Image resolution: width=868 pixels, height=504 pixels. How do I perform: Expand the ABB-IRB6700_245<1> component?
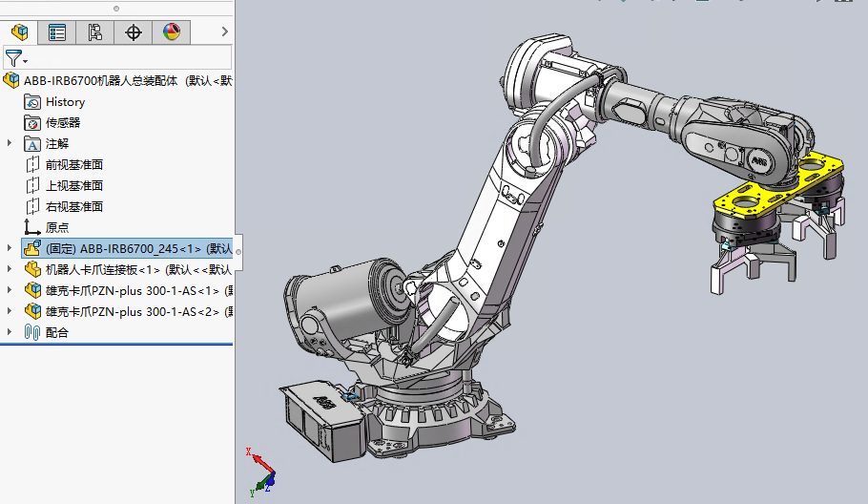click(10, 248)
